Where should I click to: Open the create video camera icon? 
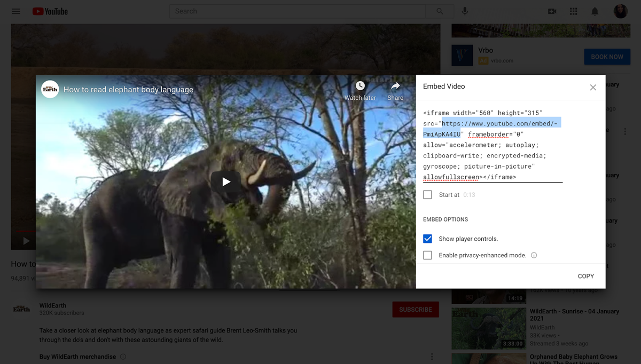click(x=552, y=11)
